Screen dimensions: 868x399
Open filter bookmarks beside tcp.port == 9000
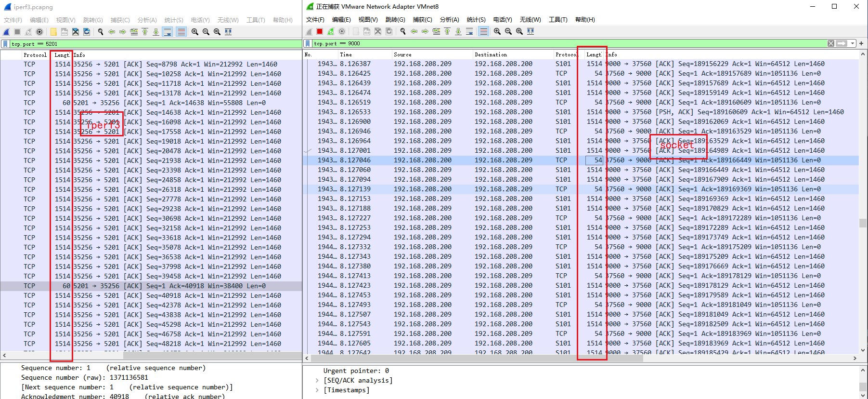pos(308,43)
